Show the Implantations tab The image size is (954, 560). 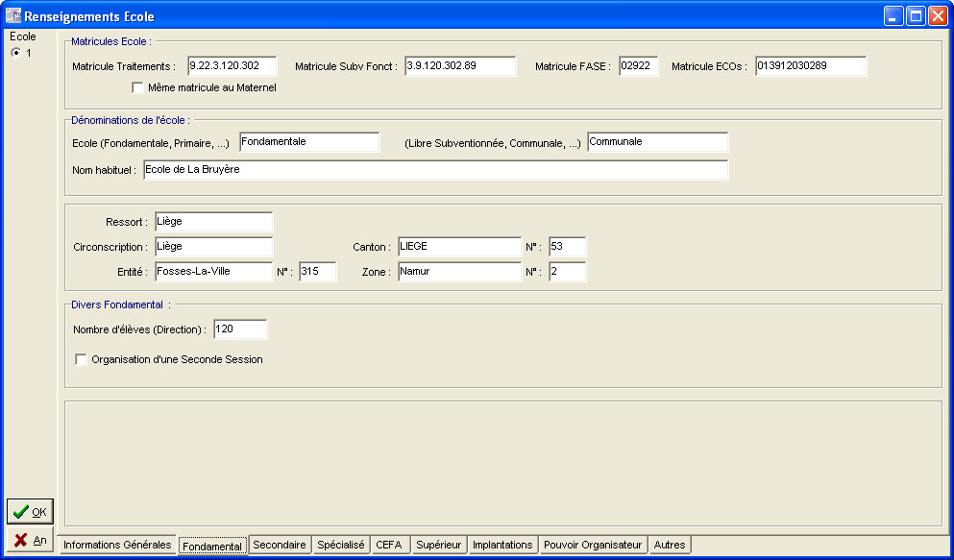click(x=502, y=545)
